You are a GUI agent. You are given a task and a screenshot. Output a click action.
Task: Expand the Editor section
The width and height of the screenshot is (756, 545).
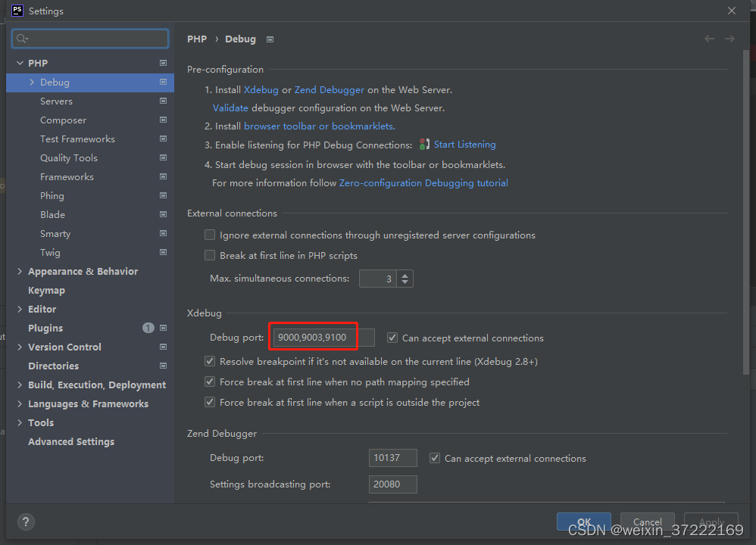pos(20,309)
